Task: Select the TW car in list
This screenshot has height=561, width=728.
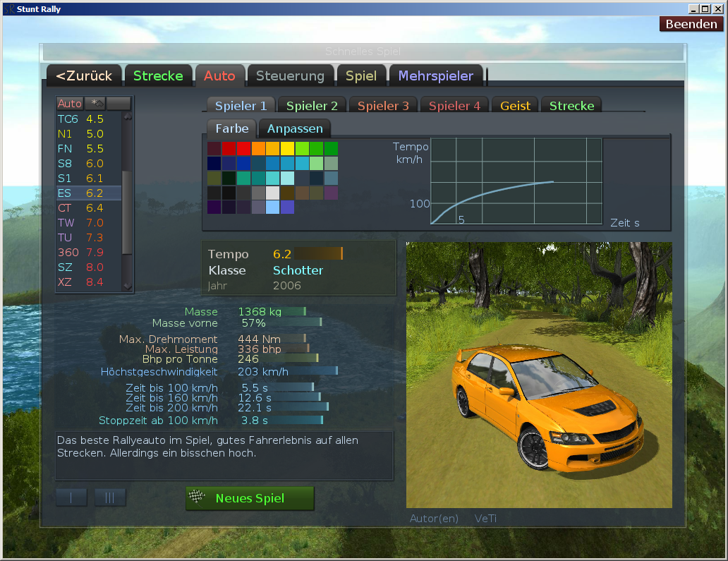Action: (x=88, y=222)
